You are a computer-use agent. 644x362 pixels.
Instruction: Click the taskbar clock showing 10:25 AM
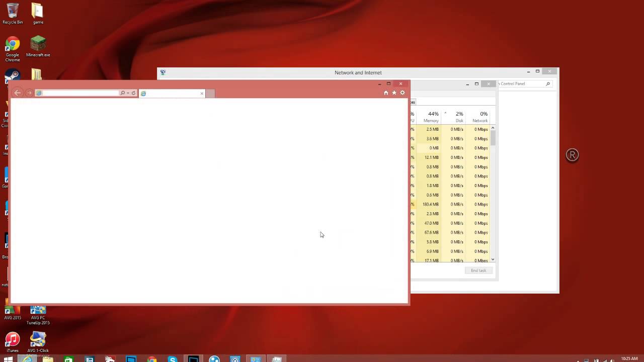tap(629, 359)
